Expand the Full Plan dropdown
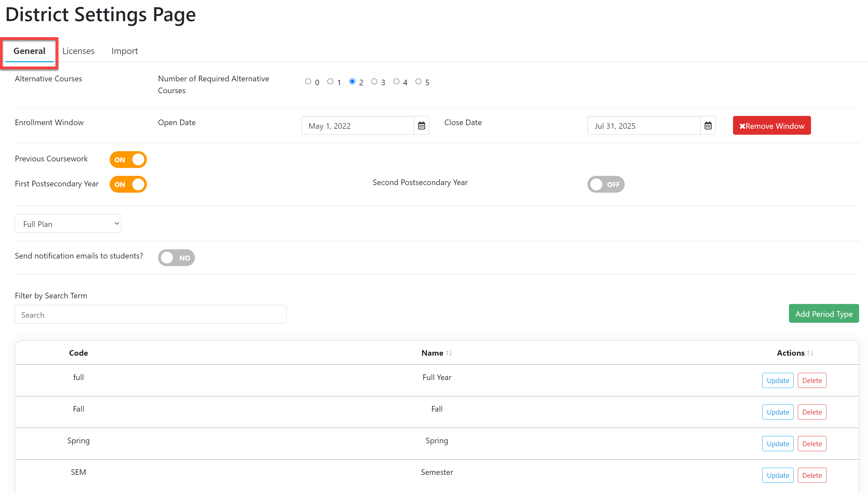The width and height of the screenshot is (868, 493). 68,224
